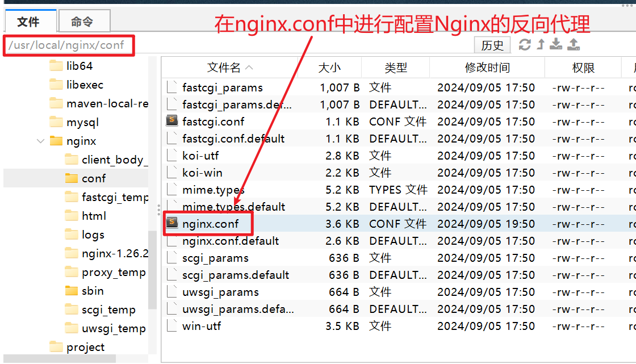Click the download file icon
Screen dimensions: 636x364
[x=556, y=45]
